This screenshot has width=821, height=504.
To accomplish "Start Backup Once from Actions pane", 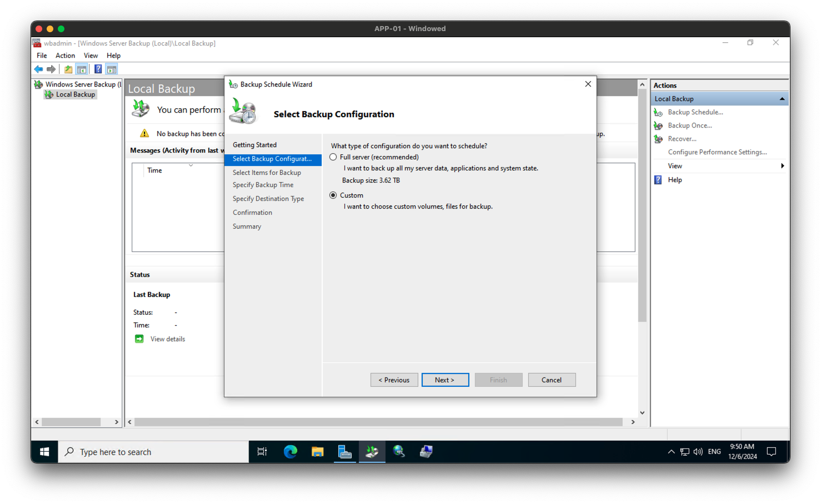I will (x=689, y=125).
